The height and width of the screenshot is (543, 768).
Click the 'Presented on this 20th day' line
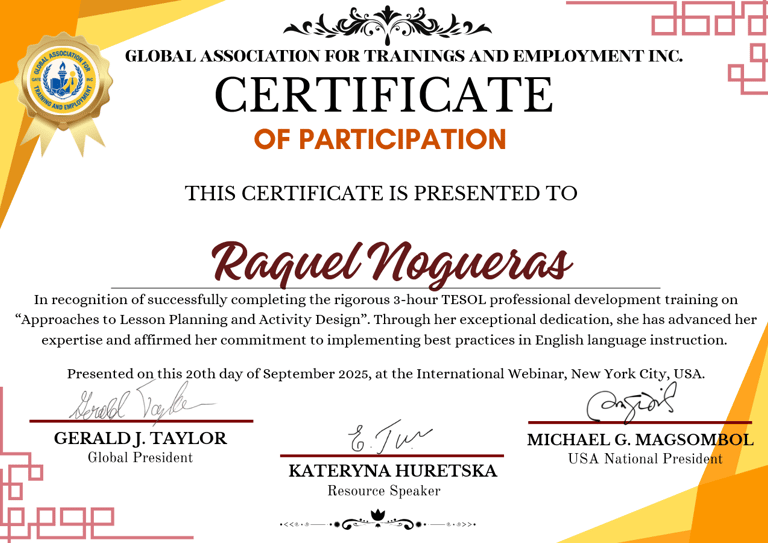pos(386,374)
